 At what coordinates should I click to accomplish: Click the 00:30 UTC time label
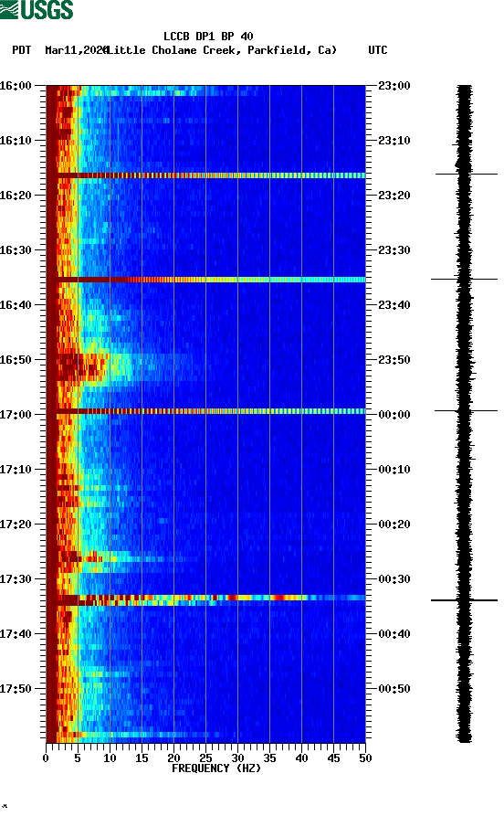coord(394,579)
